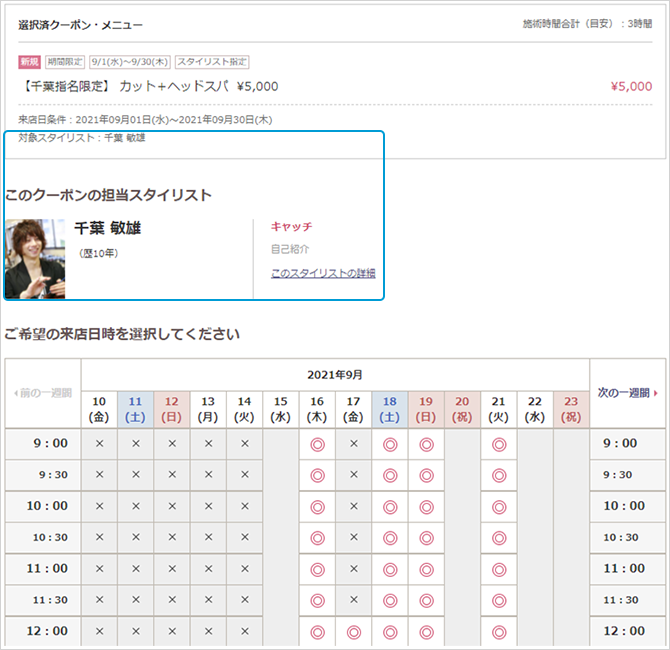Choose the 9:30 slot on Sunday the 19th
Screen dimensions: 670x650
point(426,475)
